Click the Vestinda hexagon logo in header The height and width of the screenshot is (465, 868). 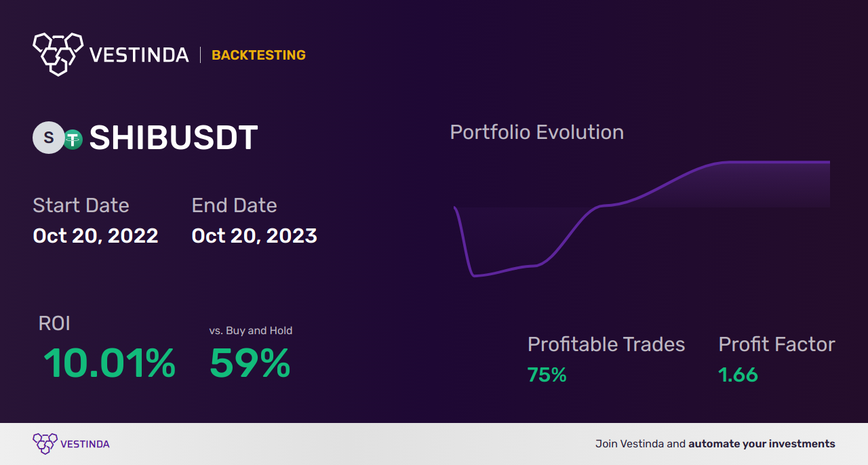[x=58, y=54]
